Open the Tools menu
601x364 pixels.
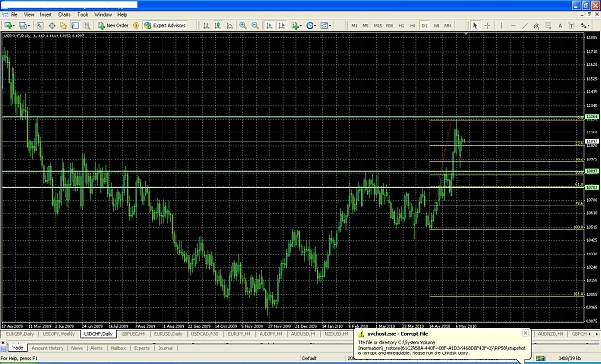(83, 15)
